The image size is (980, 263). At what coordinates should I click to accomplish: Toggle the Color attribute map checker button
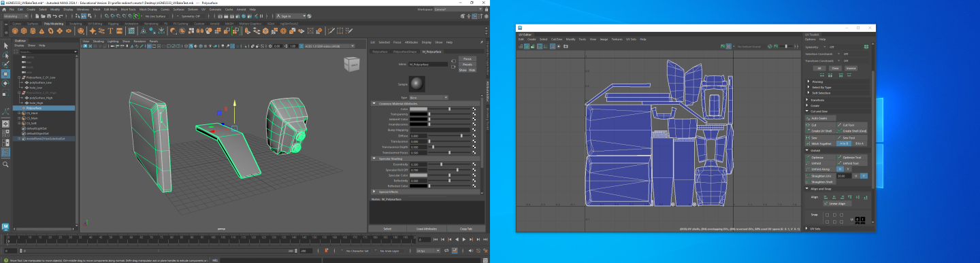pyautogui.click(x=474, y=109)
